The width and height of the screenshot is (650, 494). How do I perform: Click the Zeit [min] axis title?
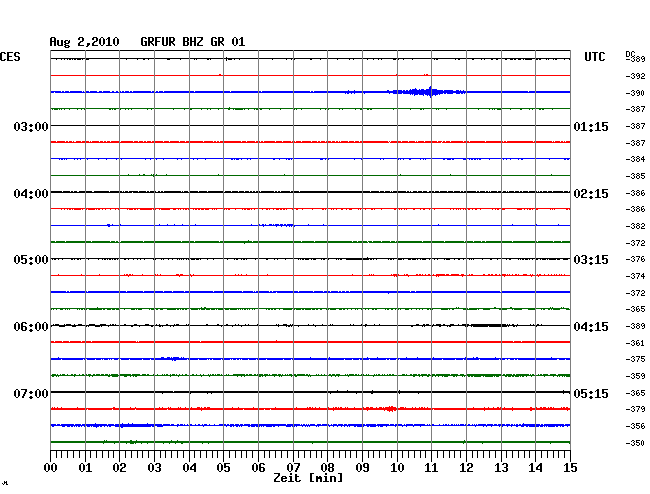tap(308, 478)
